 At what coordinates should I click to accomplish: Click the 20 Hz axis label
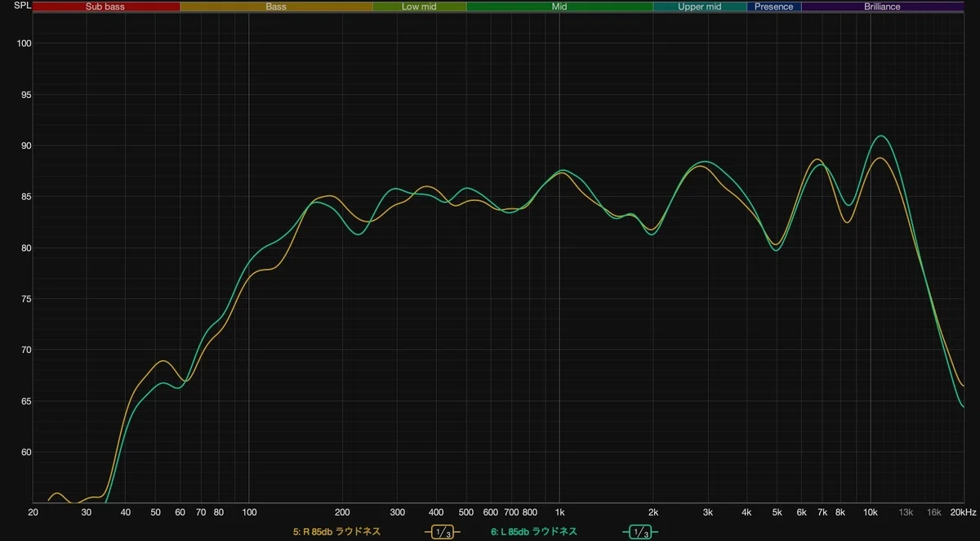33,512
